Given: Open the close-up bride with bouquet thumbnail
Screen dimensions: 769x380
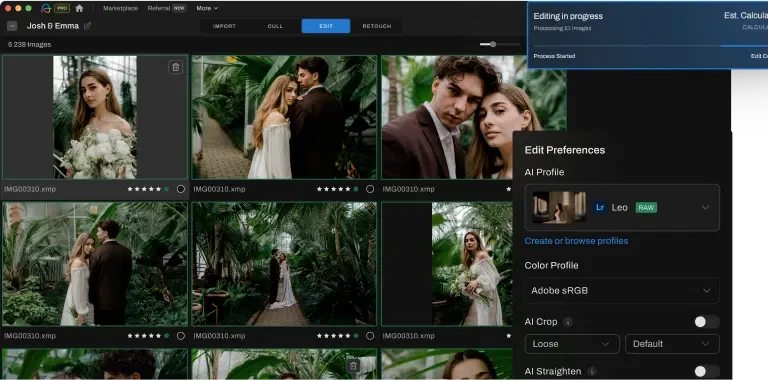Looking at the screenshot, I should [95, 117].
